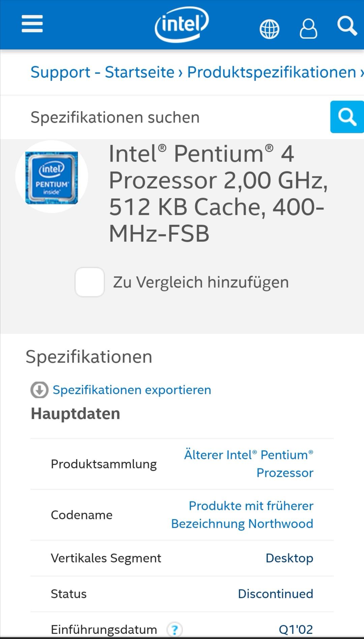364x639 pixels.
Task: Open the Einführungsdatum help question mark
Action: (174, 629)
